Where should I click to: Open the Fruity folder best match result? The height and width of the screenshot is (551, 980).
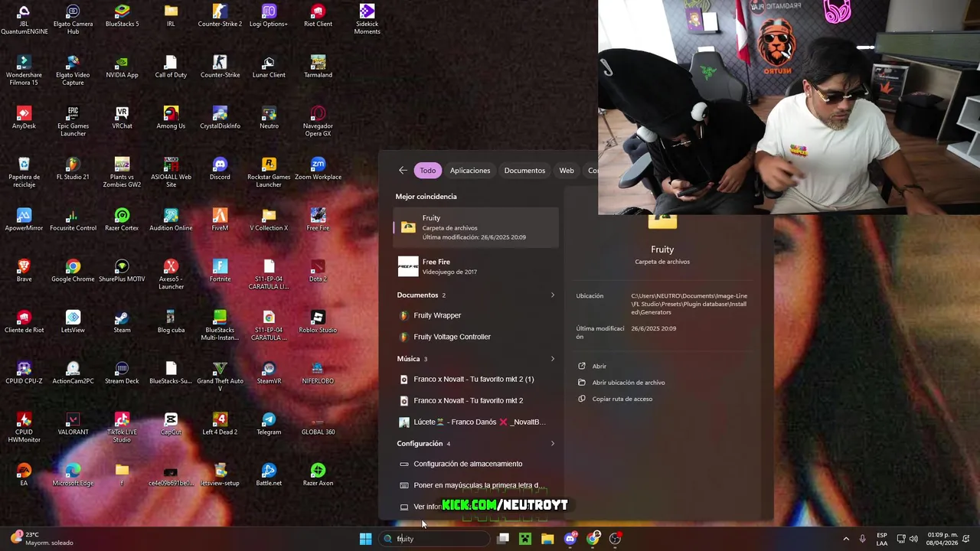475,227
